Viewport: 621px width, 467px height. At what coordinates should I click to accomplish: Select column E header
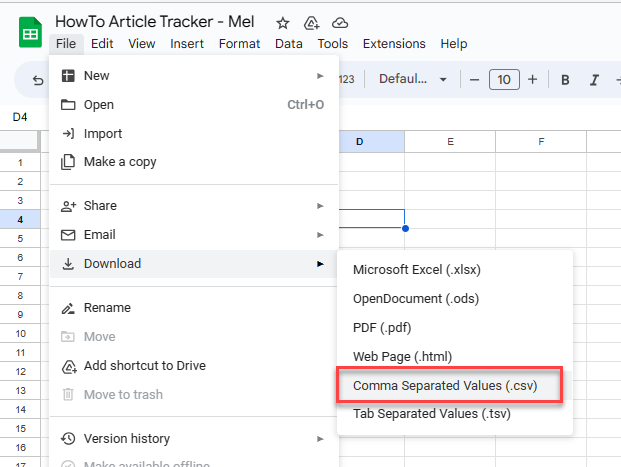450,142
